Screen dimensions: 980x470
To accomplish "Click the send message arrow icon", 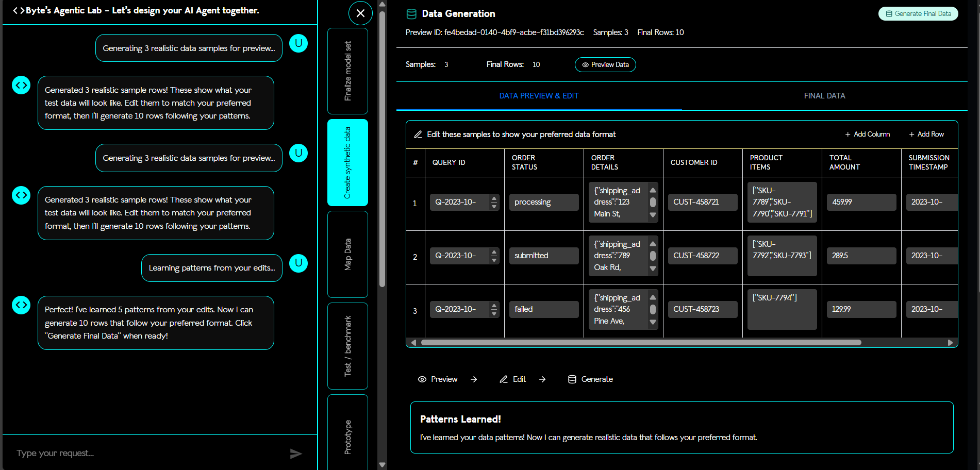I will (295, 454).
